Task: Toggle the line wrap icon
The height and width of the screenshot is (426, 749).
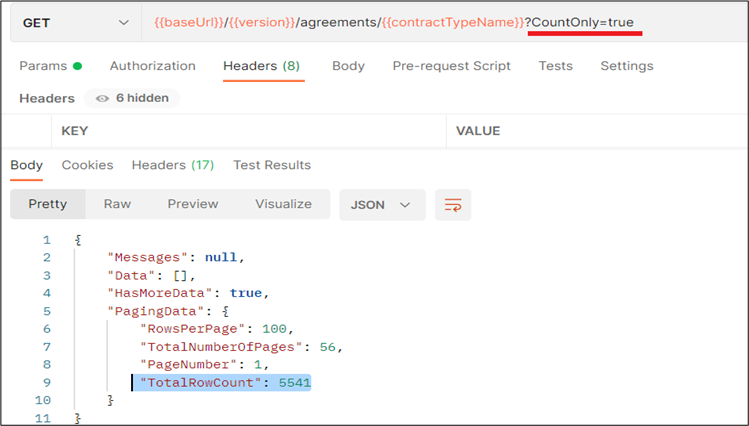Action: coord(453,204)
